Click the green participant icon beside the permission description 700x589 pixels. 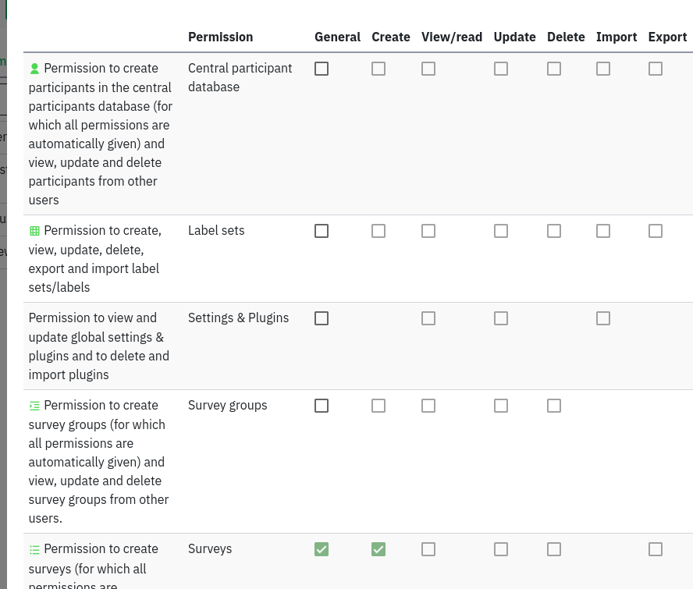(x=34, y=69)
